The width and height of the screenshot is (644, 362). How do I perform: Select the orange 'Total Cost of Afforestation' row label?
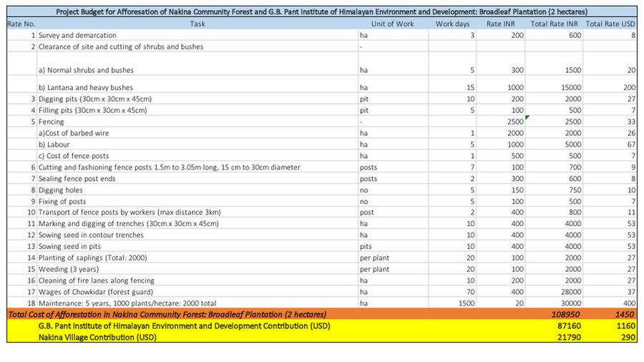click(167, 314)
